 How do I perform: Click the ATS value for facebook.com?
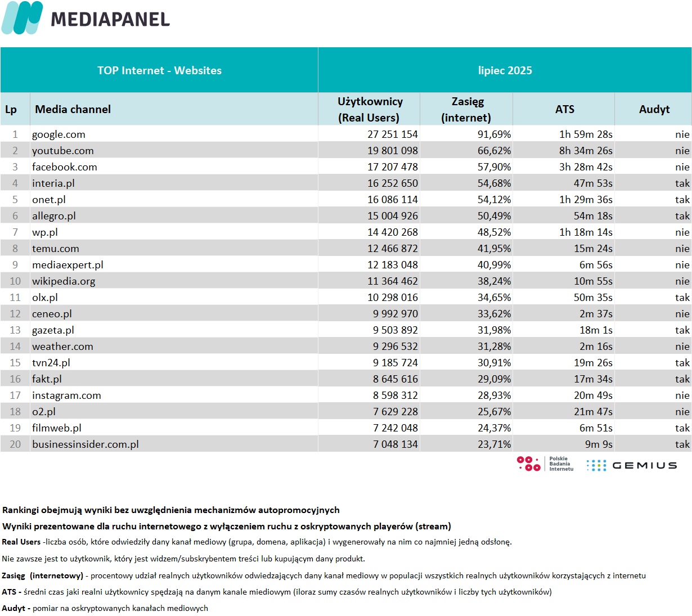586,167
